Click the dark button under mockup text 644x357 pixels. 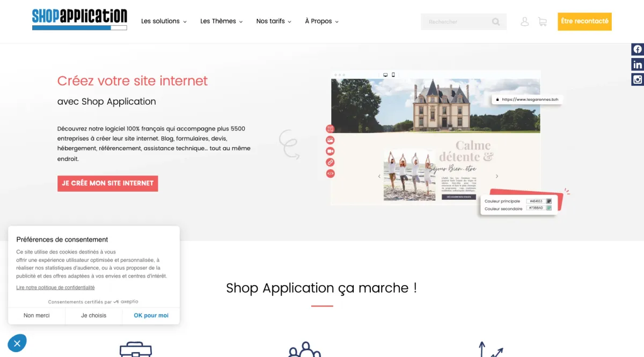coord(459,197)
